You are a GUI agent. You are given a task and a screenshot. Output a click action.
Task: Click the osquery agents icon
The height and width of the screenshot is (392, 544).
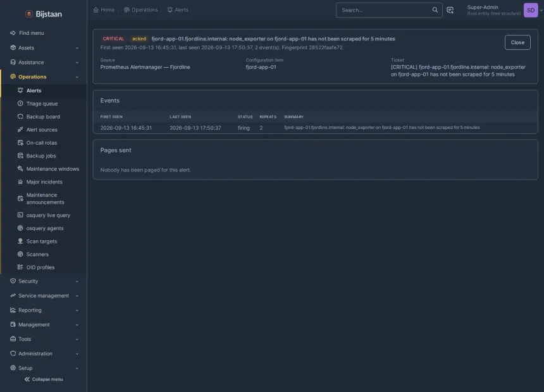pyautogui.click(x=20, y=228)
